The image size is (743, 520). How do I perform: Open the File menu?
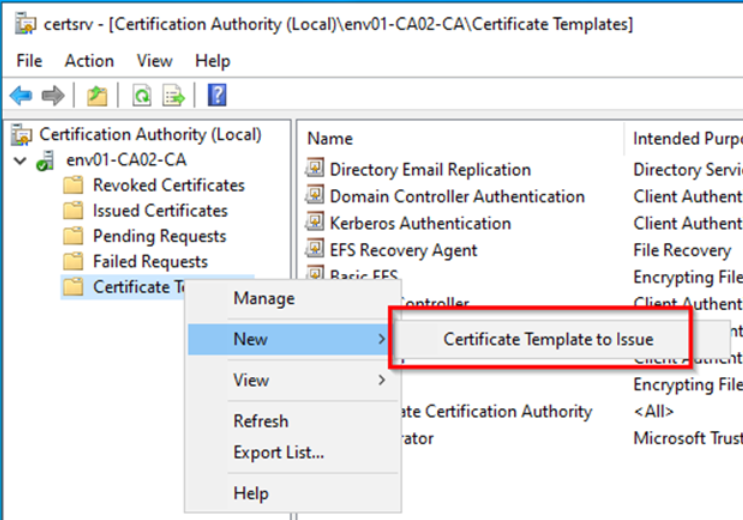tap(29, 61)
